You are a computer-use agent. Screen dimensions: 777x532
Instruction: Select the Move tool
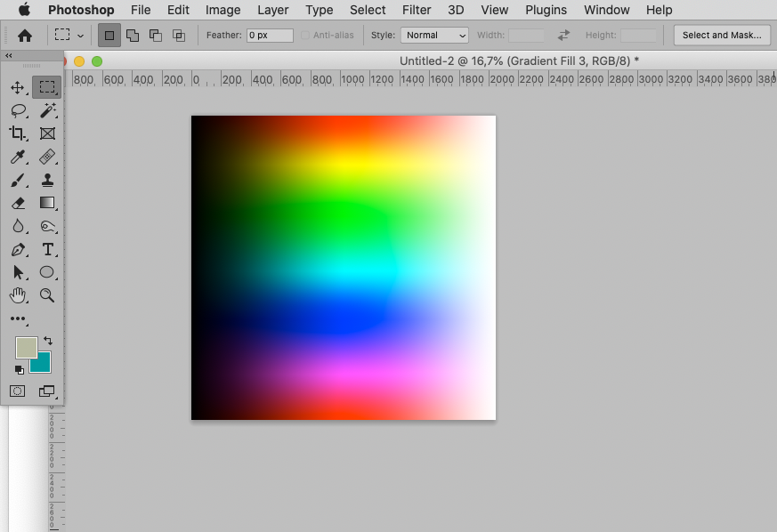[x=19, y=88]
